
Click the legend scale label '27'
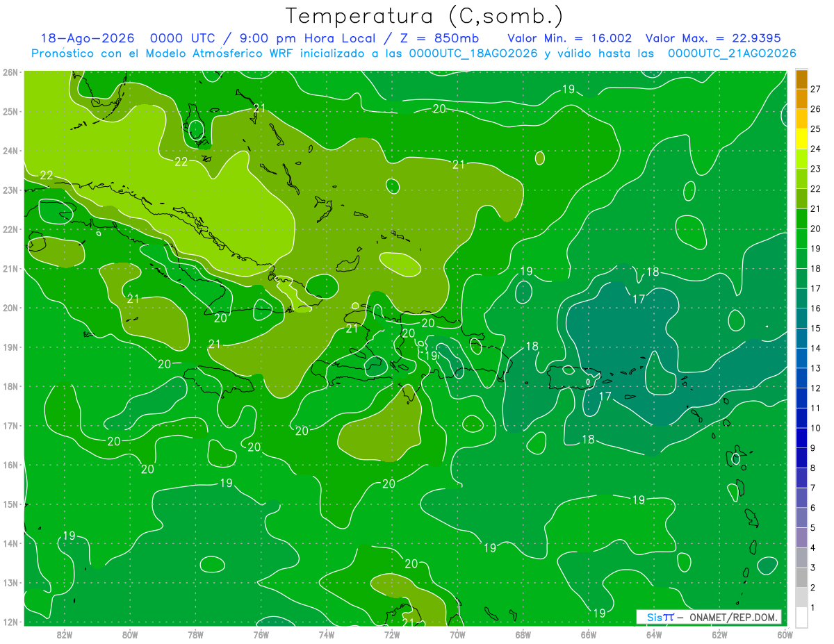click(815, 89)
